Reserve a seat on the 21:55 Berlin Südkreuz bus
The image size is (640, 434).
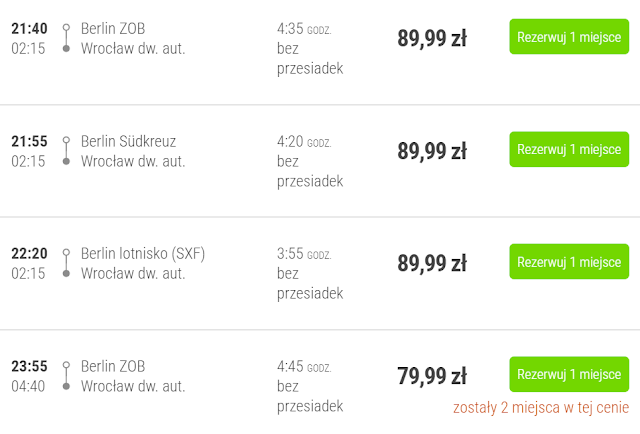[569, 149]
